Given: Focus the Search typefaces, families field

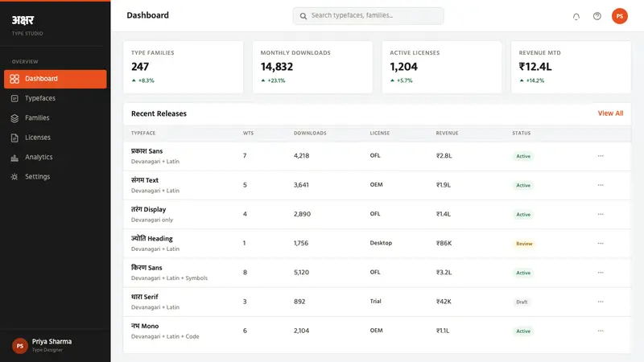Looking at the screenshot, I should click(369, 16).
